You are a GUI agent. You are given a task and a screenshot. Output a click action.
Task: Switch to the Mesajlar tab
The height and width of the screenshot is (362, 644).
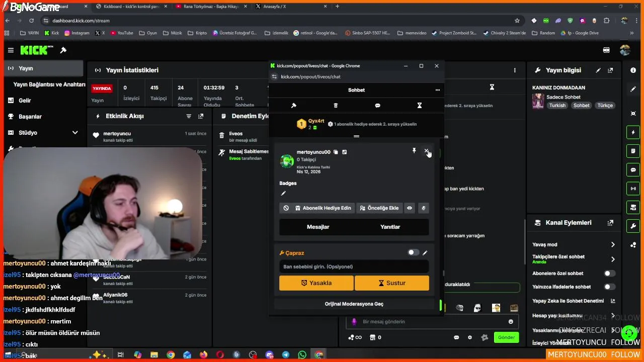[318, 227]
